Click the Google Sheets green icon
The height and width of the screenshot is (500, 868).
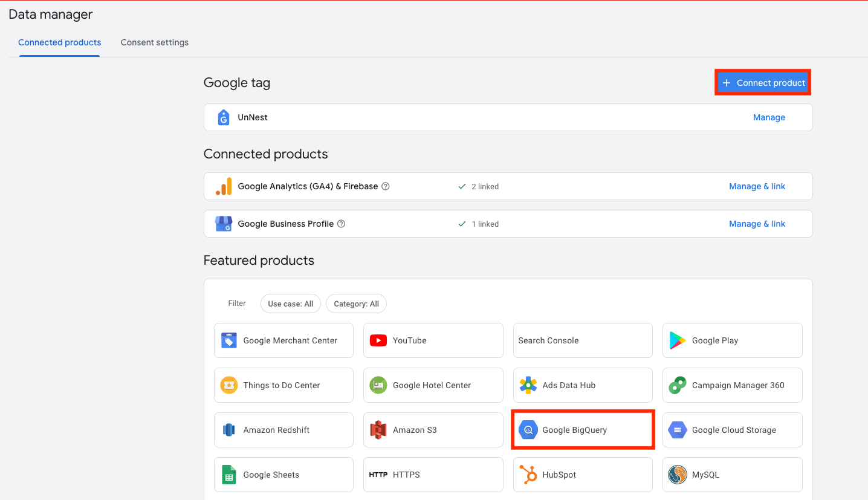click(228, 475)
